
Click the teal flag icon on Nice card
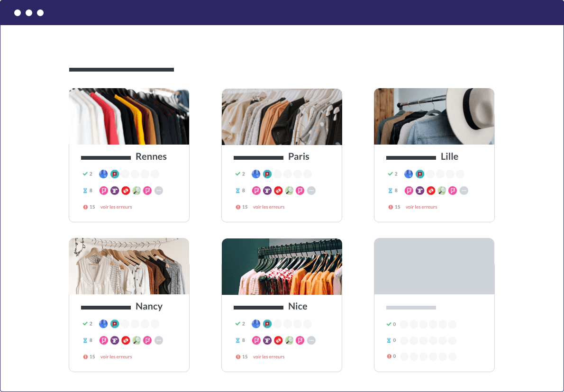pos(267,324)
